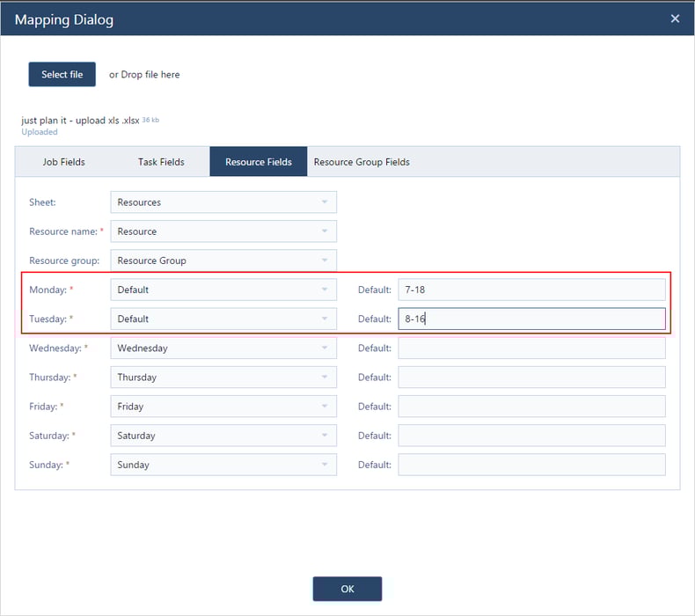Switch to the Job Fields tab
695x616 pixels.
point(63,162)
